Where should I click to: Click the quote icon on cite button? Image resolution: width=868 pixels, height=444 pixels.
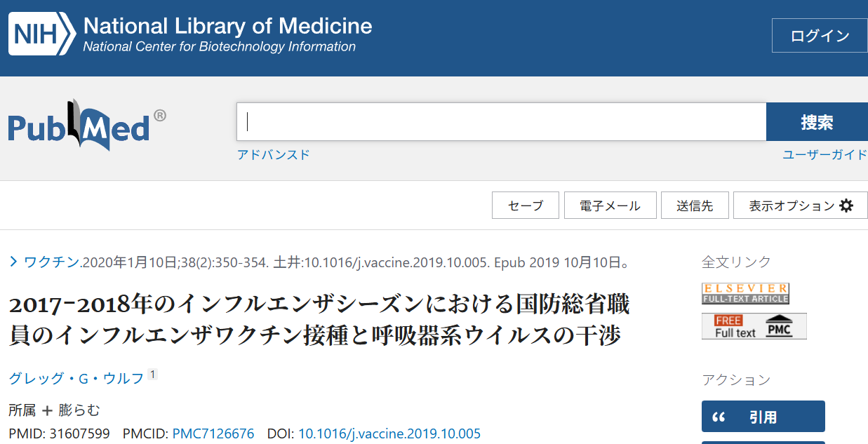coord(718,417)
